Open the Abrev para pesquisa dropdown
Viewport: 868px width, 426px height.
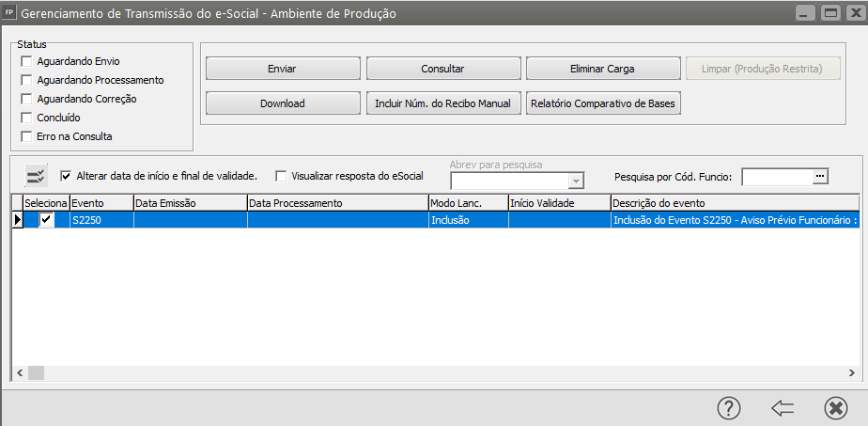coord(577,181)
